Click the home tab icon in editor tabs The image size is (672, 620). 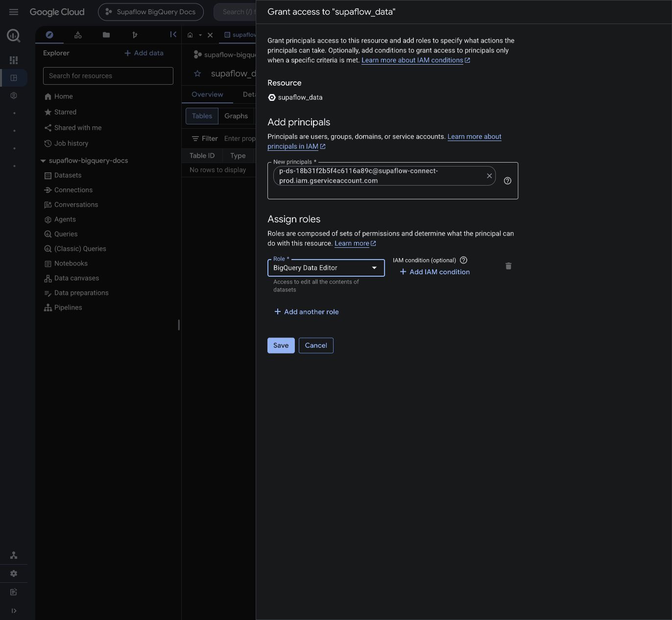[x=190, y=35]
